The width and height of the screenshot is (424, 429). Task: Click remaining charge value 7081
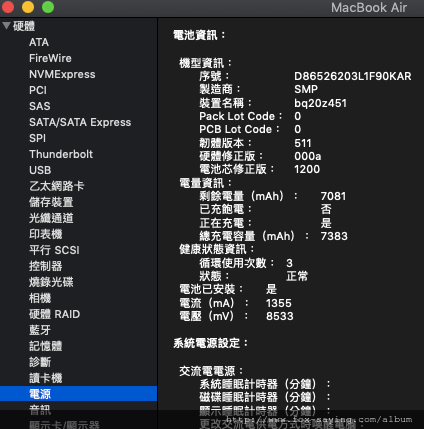tap(333, 196)
